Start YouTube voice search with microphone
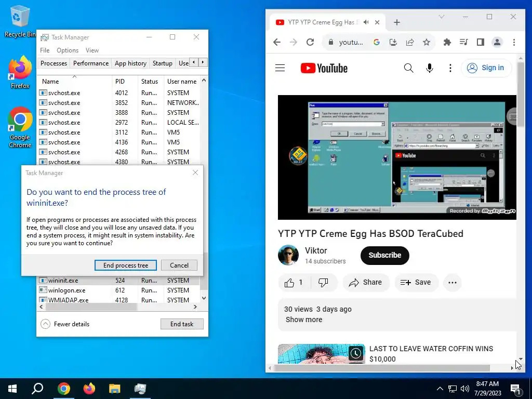 click(430, 68)
